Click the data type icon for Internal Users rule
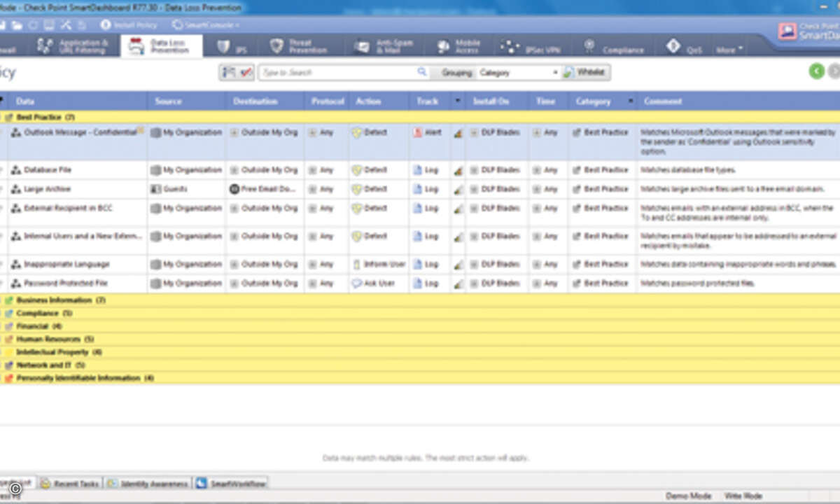The height and width of the screenshot is (504, 840). point(16,237)
